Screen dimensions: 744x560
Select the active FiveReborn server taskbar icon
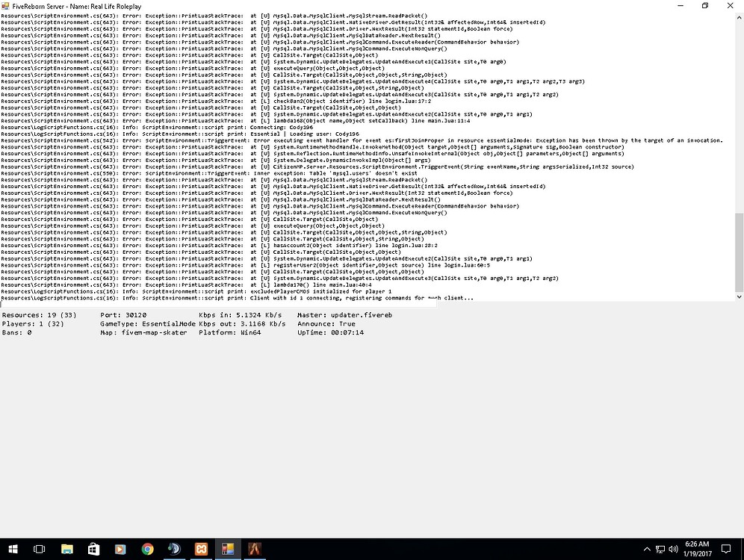[229, 549]
